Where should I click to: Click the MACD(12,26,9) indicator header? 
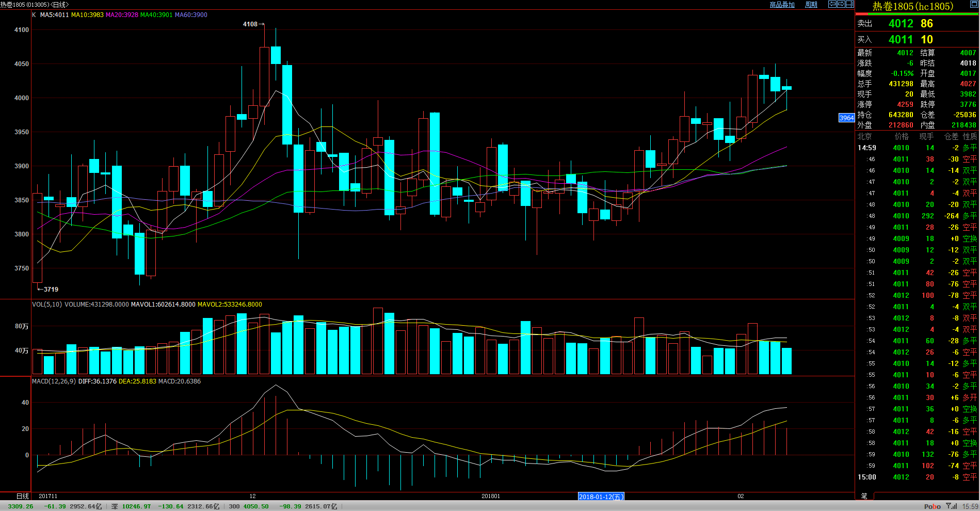(54, 381)
